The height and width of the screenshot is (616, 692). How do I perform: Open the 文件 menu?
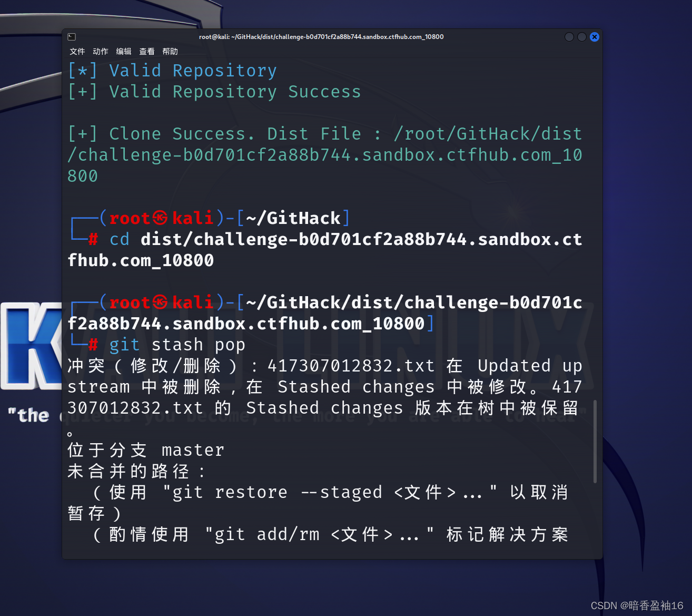tap(77, 51)
